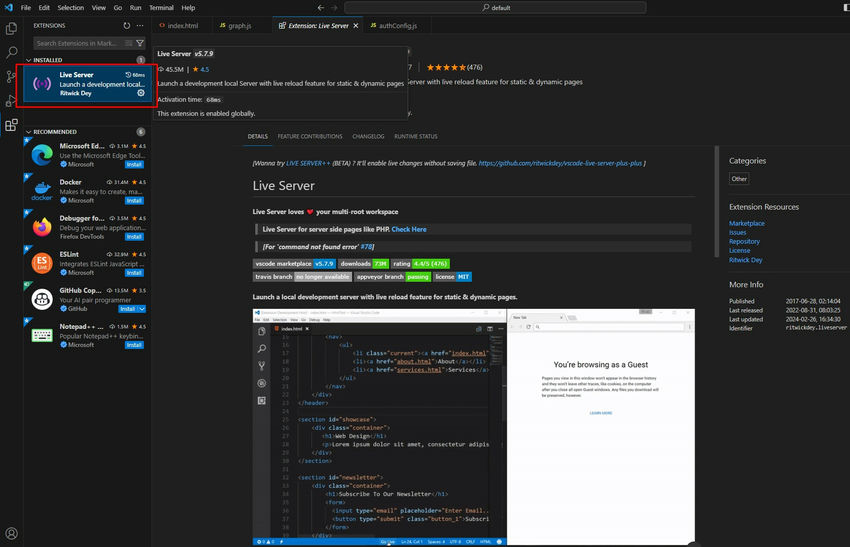Open the GitHub Copilot install dropdown arrow
Screen dimensions: 850x547
[142, 309]
